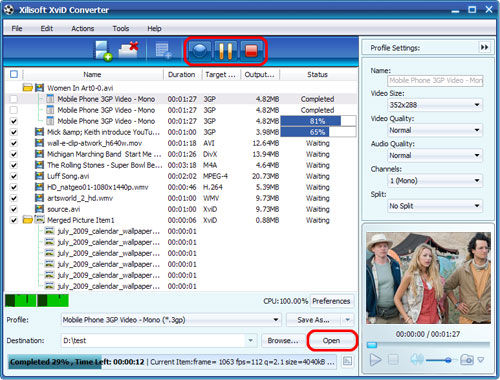Open the Actions menu

[82, 28]
